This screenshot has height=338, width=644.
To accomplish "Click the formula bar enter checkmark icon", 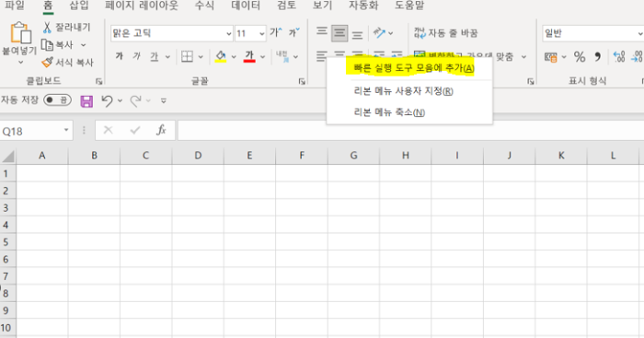I will [x=134, y=131].
